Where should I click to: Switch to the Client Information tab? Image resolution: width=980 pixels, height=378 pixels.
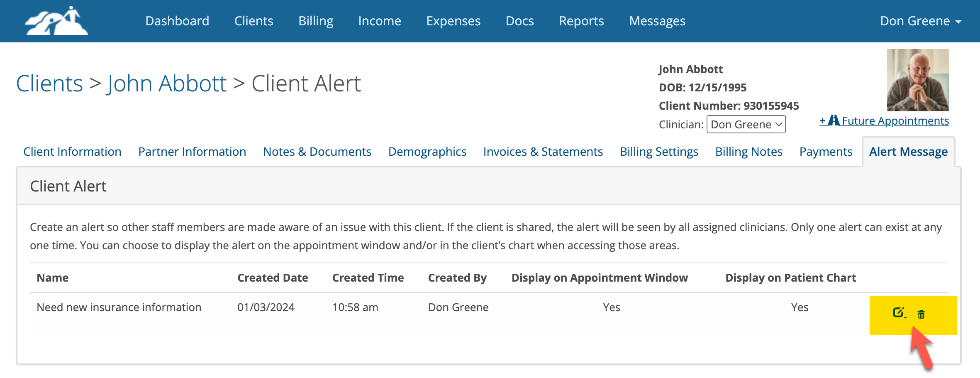[72, 152]
